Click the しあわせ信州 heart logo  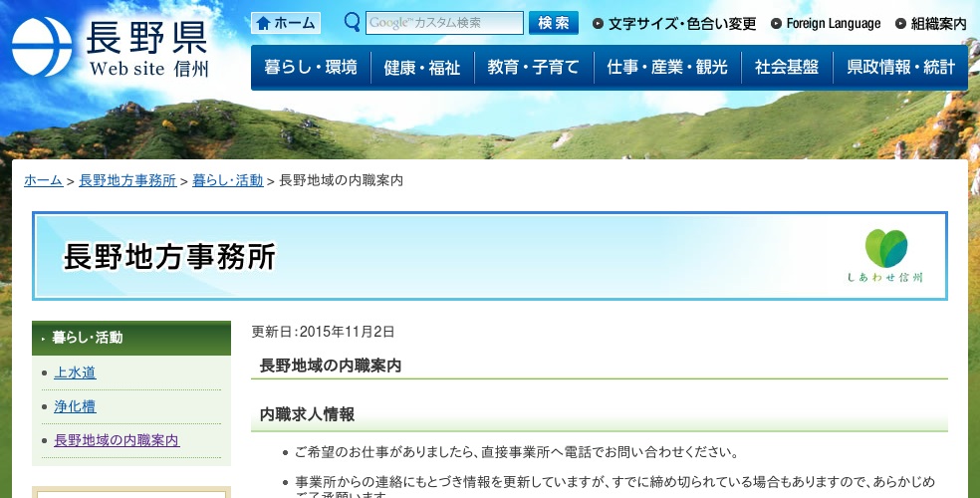pyautogui.click(x=885, y=255)
